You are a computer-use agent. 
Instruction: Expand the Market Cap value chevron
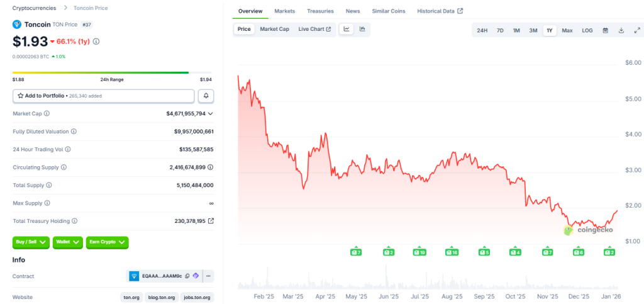pyautogui.click(x=210, y=114)
